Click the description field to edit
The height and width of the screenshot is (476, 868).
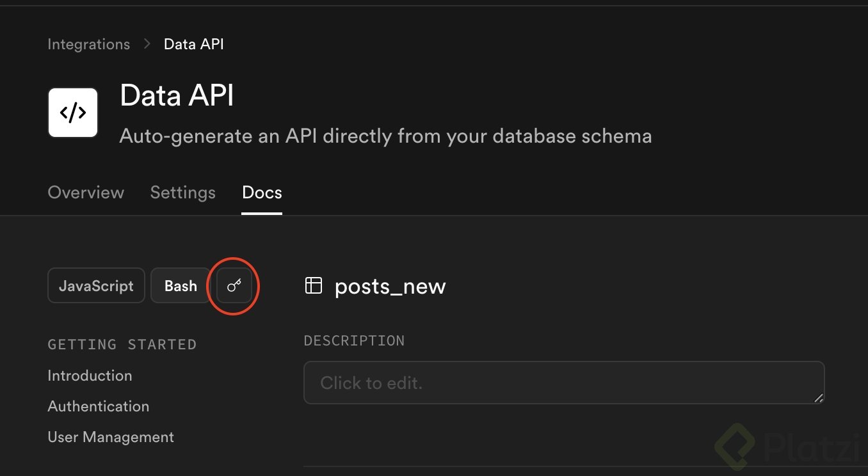pos(563,383)
